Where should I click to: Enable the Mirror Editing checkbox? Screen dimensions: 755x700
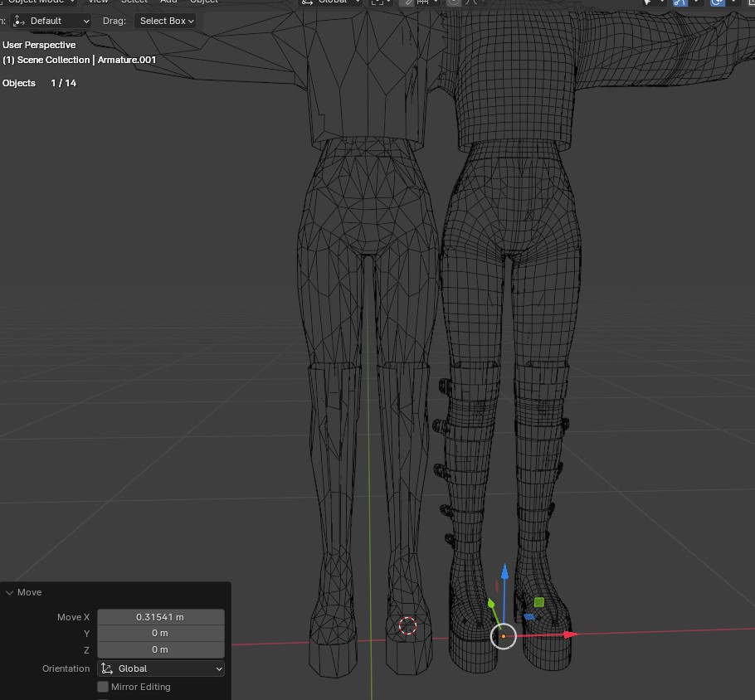point(103,687)
